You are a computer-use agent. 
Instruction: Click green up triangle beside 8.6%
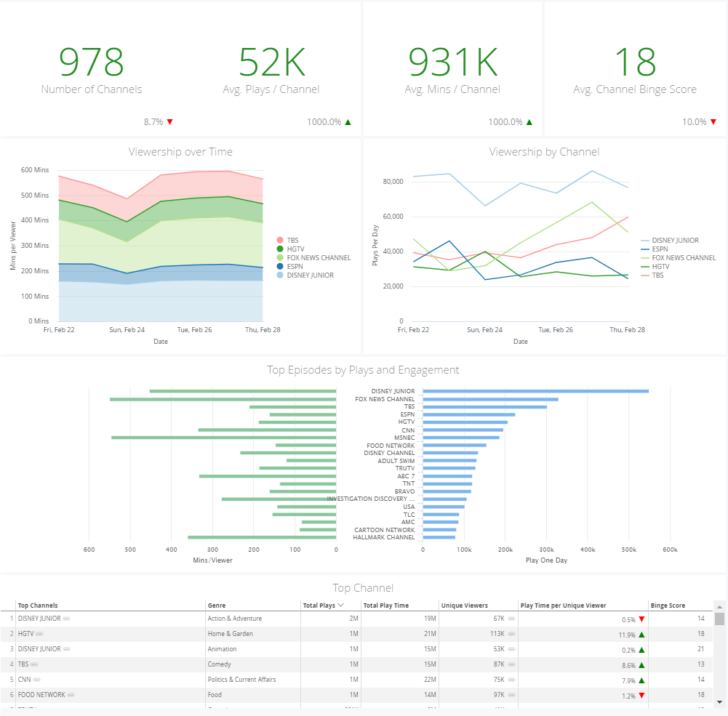(641, 665)
